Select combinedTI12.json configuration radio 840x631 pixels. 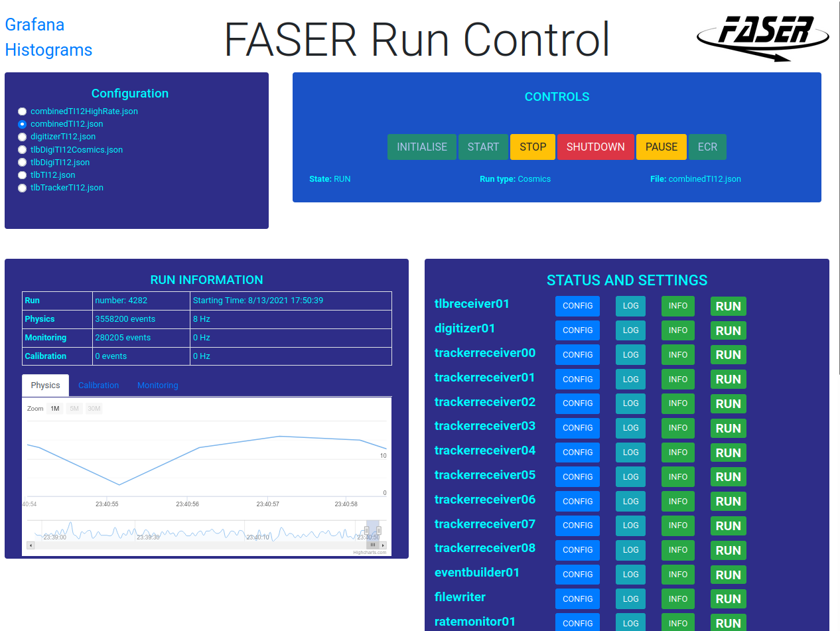coord(23,124)
